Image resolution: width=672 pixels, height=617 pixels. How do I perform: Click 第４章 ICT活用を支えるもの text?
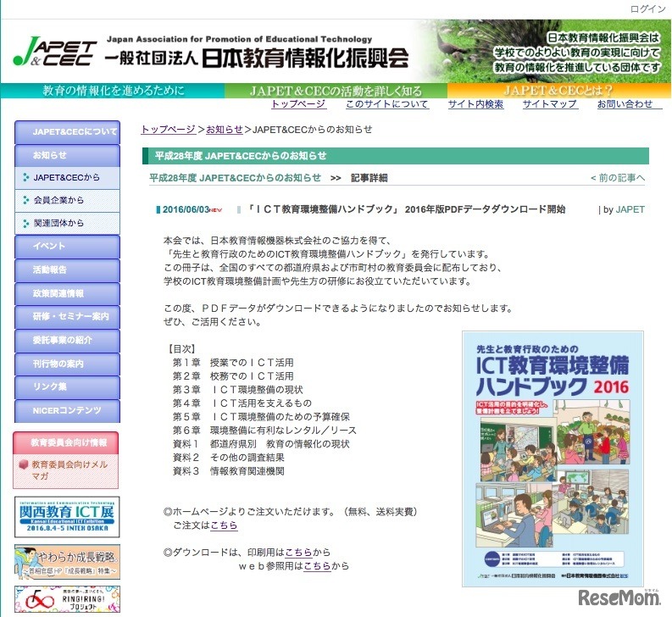242,403
